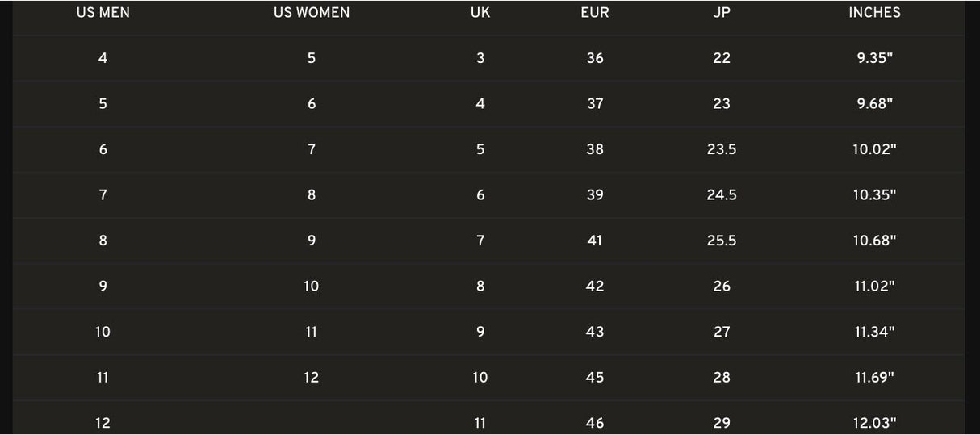Click EUR size 36 cell
This screenshot has width=980, height=435.
click(x=595, y=58)
